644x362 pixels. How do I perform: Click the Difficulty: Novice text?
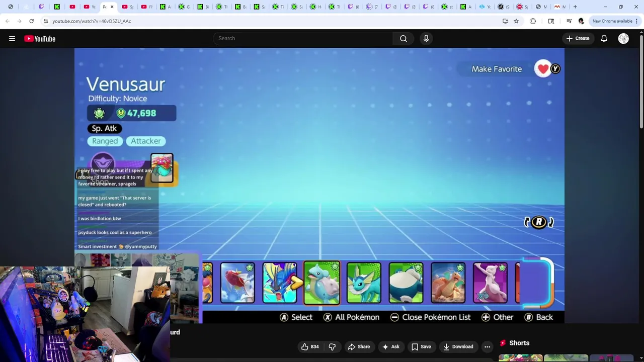(118, 99)
